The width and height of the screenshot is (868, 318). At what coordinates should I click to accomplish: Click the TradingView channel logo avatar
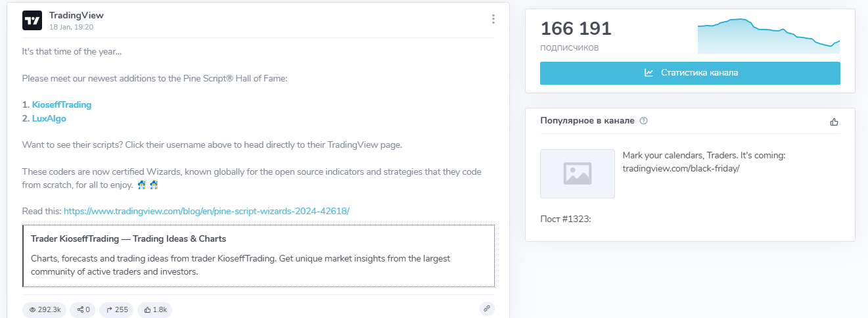coord(32,20)
